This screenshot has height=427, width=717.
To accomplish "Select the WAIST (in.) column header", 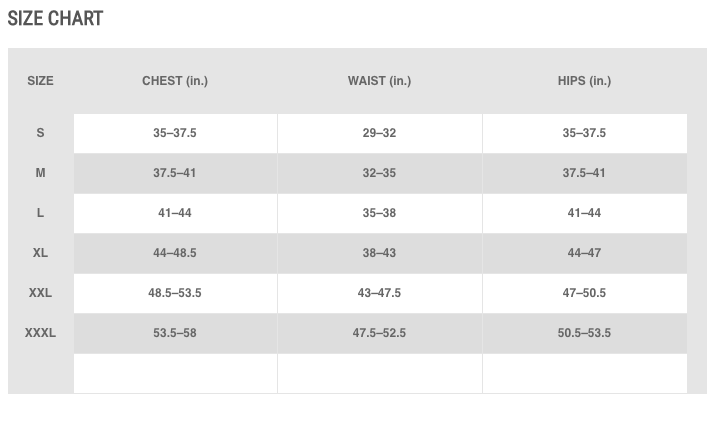I will [x=379, y=81].
